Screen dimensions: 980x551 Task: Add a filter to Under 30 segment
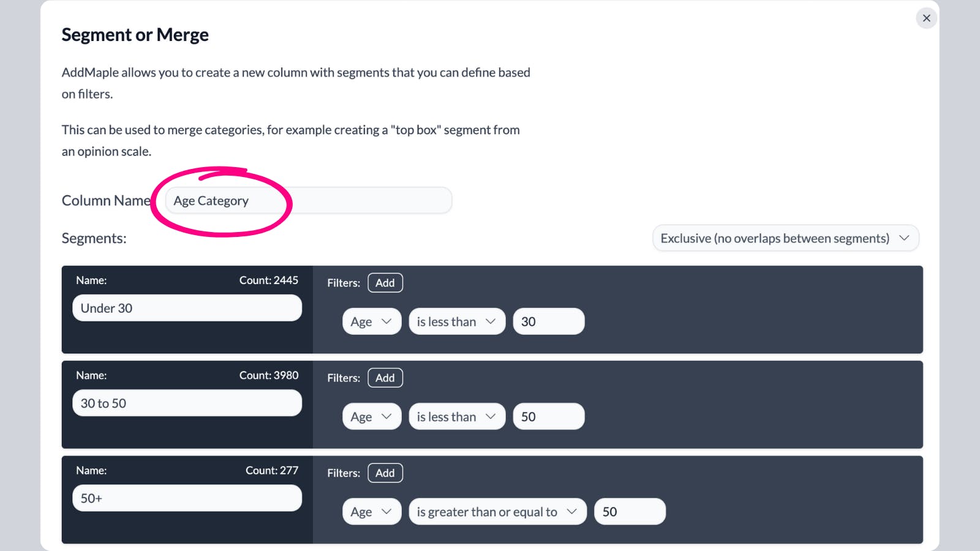pyautogui.click(x=385, y=283)
